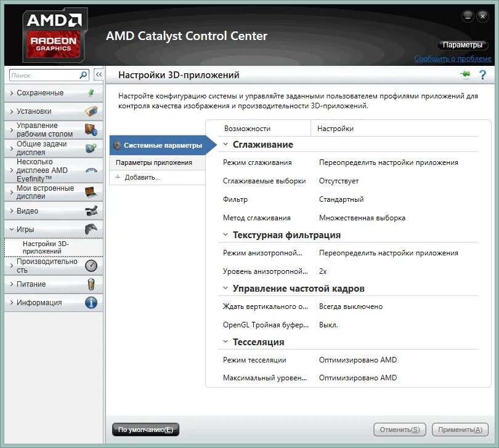
Task: Click the Установки box icon
Action: [x=91, y=111]
